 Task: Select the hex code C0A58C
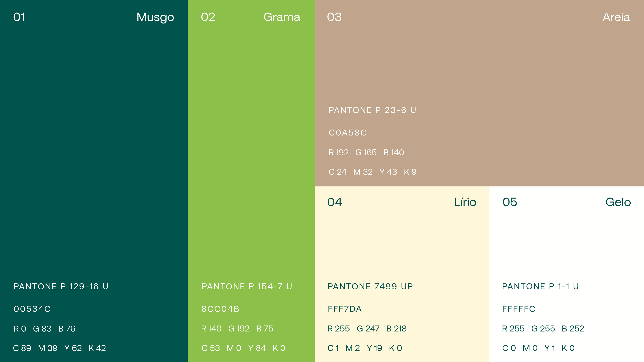(347, 133)
